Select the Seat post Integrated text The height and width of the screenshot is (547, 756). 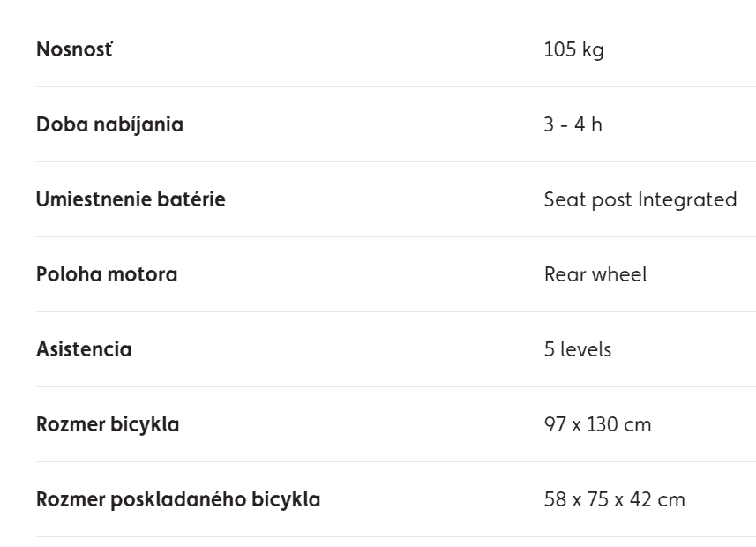640,200
